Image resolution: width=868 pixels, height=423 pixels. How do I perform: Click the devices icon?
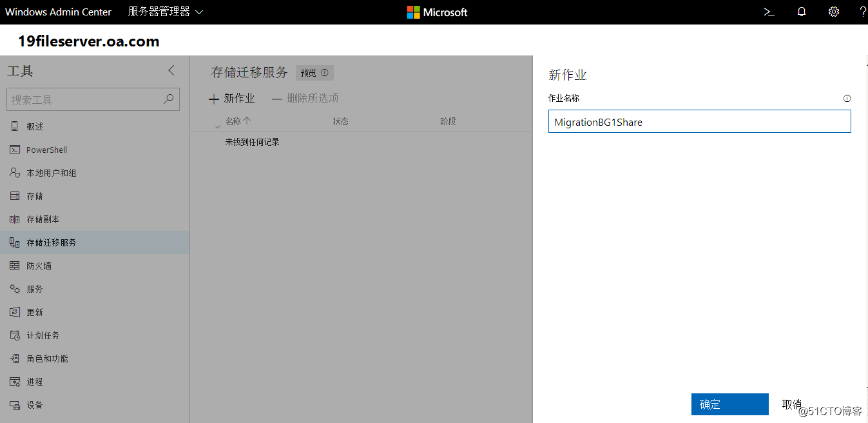(x=14, y=405)
